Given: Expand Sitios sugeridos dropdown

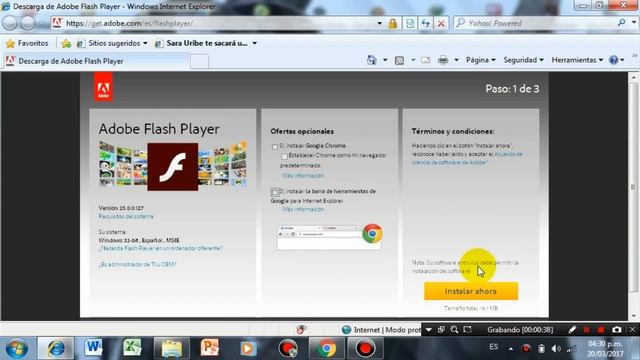Looking at the screenshot, I should pos(145,43).
